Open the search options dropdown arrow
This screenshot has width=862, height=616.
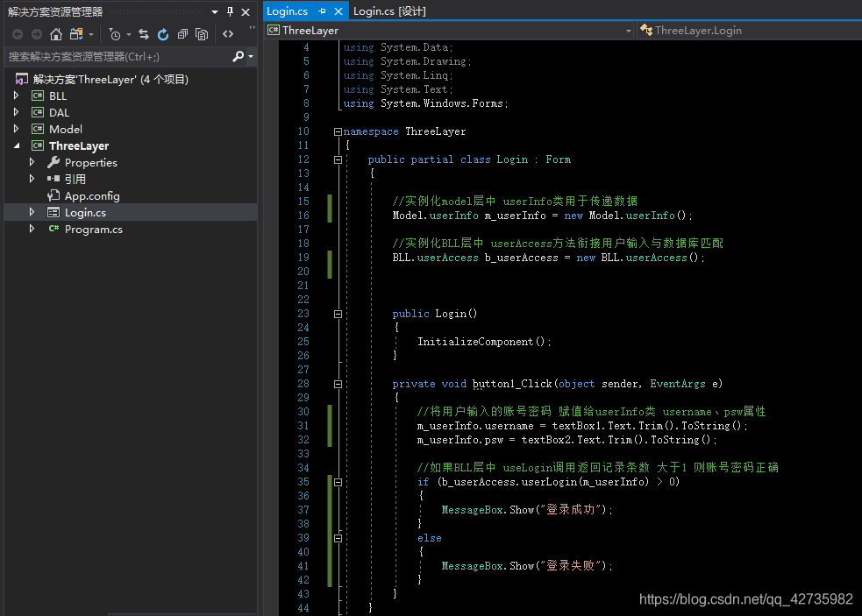pyautogui.click(x=251, y=57)
